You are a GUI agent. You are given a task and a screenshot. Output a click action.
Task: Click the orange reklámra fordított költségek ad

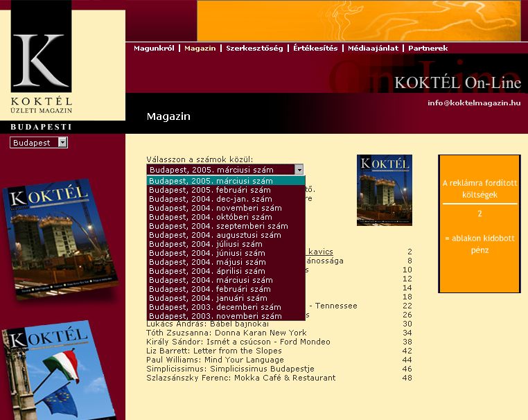479,224
